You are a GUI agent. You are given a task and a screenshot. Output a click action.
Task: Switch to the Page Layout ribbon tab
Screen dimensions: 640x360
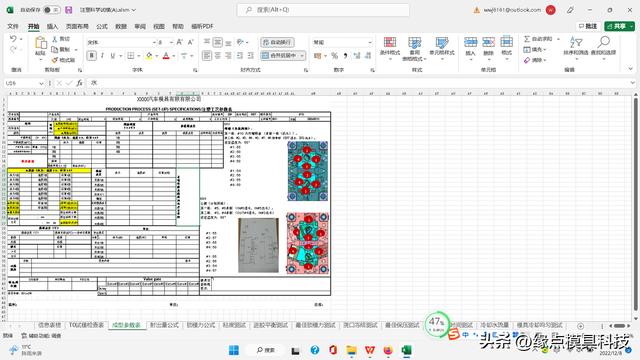click(77, 26)
